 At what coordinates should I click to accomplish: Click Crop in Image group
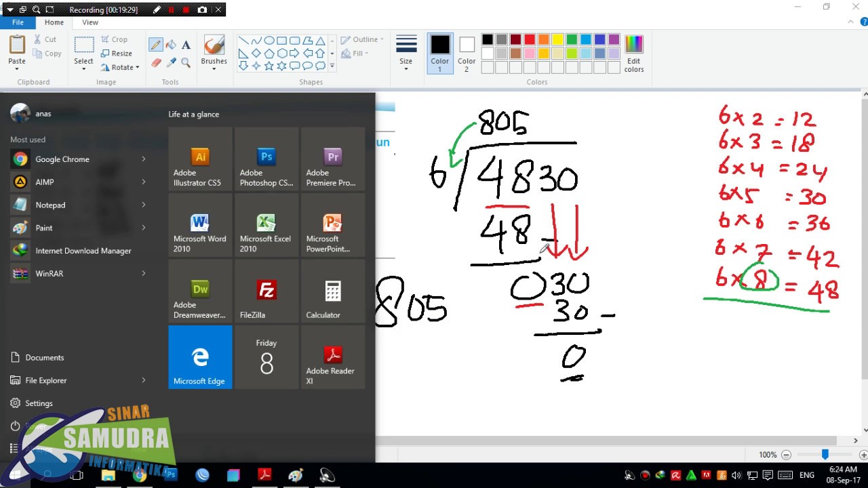tap(114, 39)
